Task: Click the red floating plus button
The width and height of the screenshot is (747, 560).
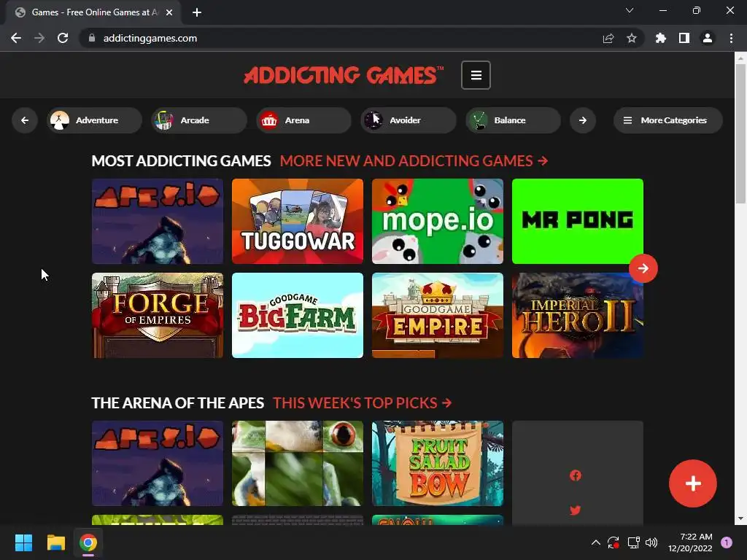Action: (x=693, y=483)
